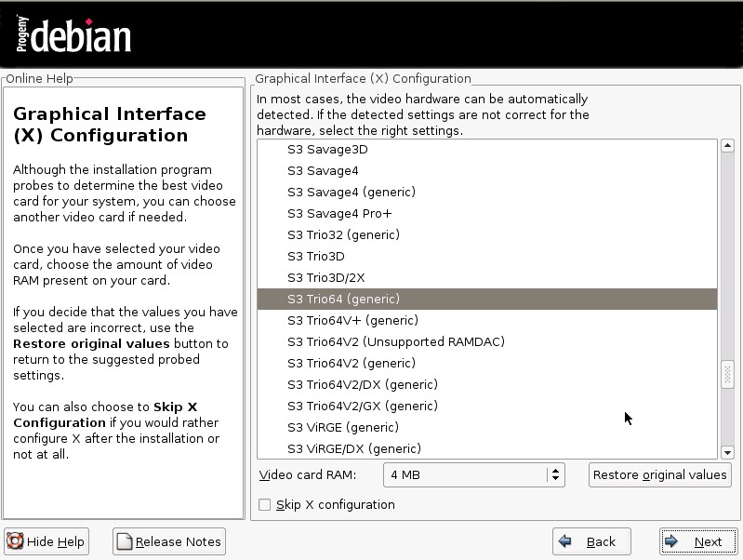Select S3 Savage3D from the list
Screen dimensions: 743x560
[327, 150]
